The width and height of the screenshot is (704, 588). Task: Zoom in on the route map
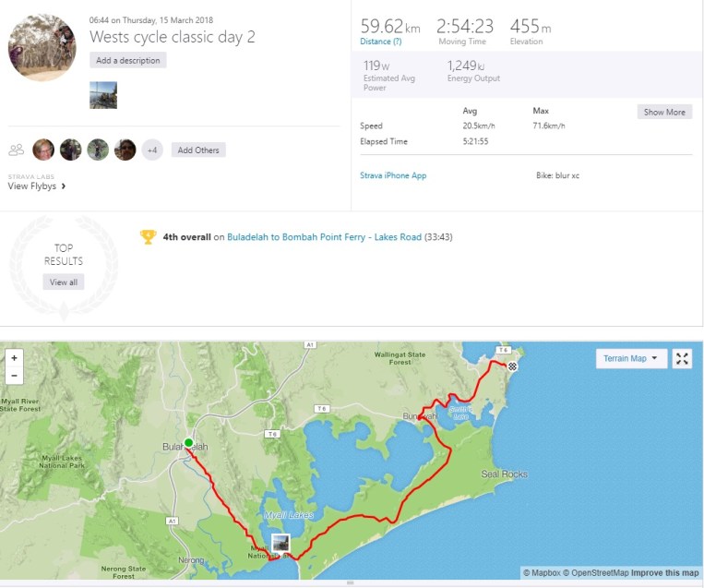(14, 358)
